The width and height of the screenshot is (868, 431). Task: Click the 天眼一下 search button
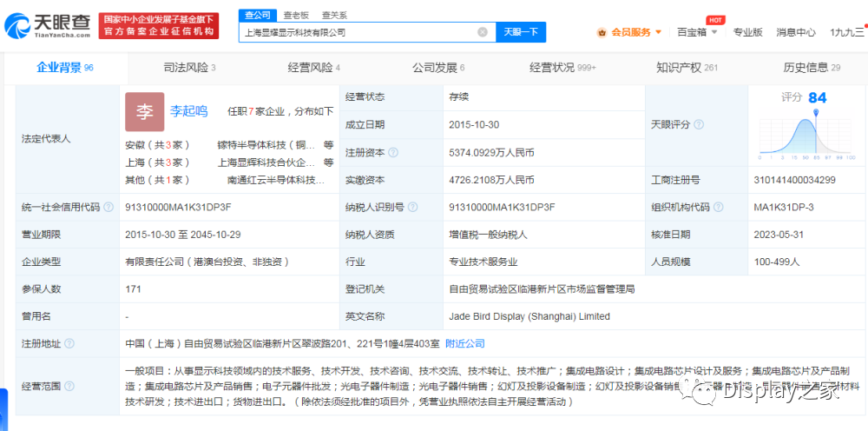tap(520, 32)
